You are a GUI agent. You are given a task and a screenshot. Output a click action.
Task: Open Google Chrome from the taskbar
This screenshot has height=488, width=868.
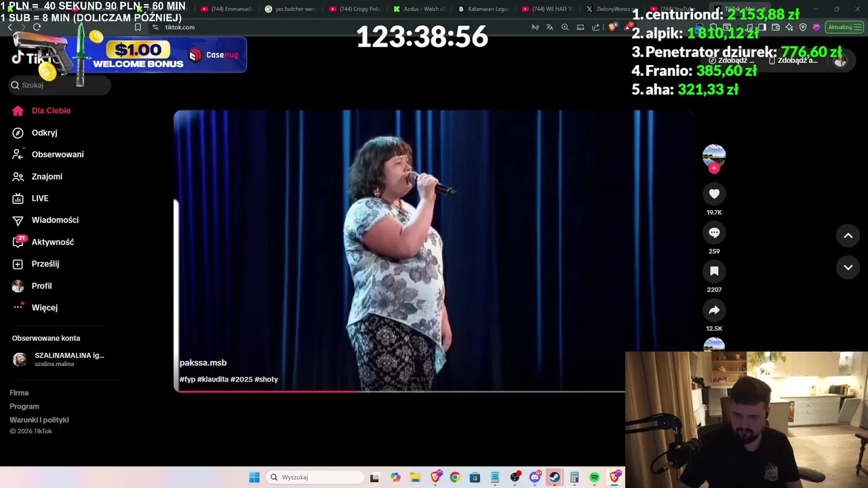pos(455,477)
